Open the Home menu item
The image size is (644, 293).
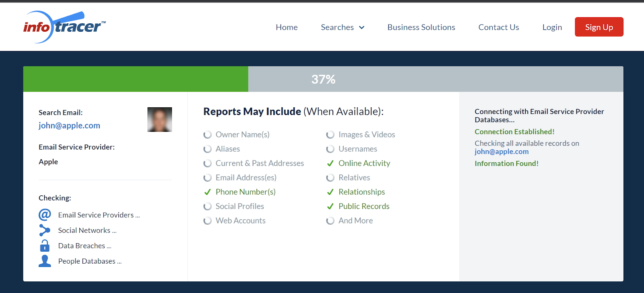pos(287,27)
